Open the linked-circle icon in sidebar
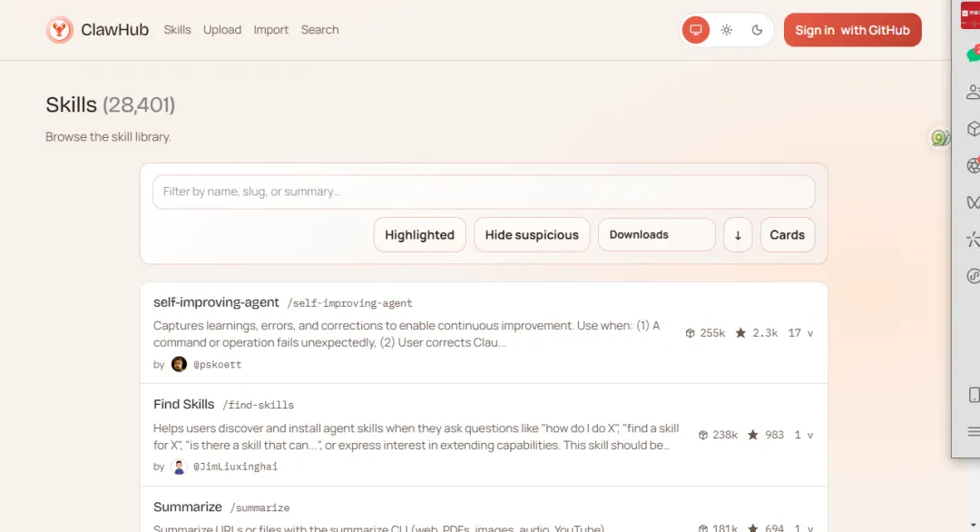Screen dimensions: 980x532 [973, 276]
